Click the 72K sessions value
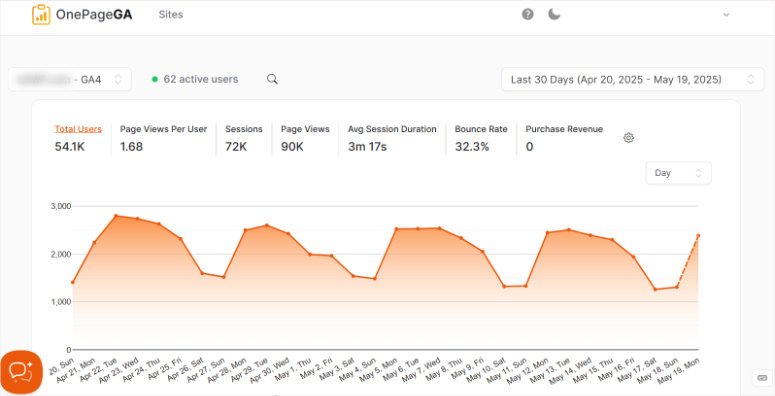The image size is (775, 396). click(236, 147)
